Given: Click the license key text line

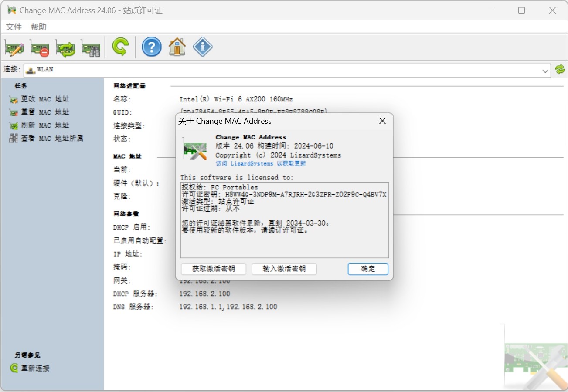Looking at the screenshot, I should [284, 194].
